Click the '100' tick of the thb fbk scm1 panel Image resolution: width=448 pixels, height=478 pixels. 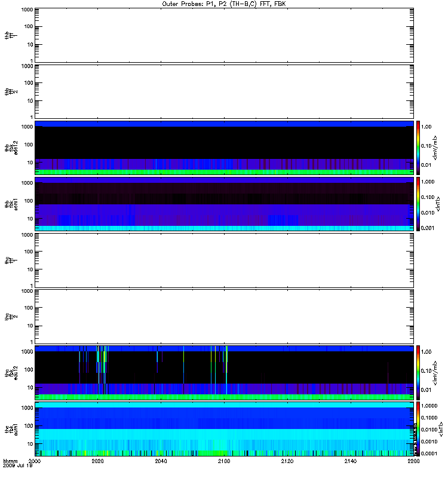tap(29, 201)
